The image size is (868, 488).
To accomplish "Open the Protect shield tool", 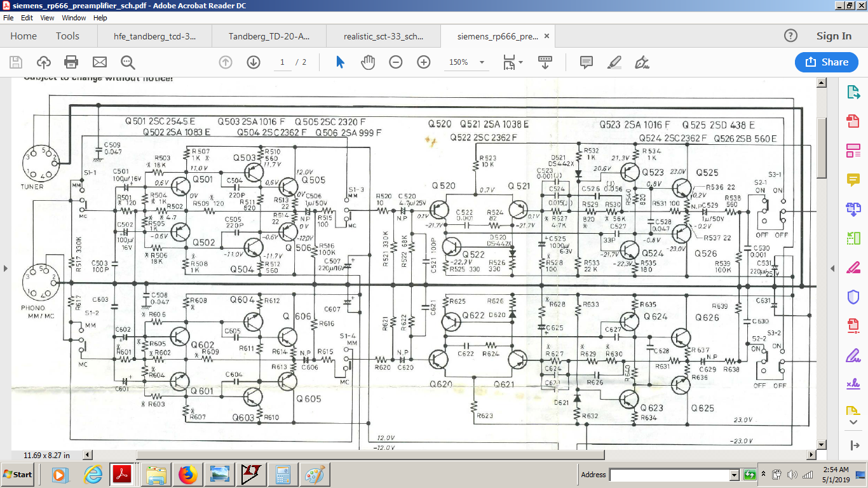I will coord(853,297).
